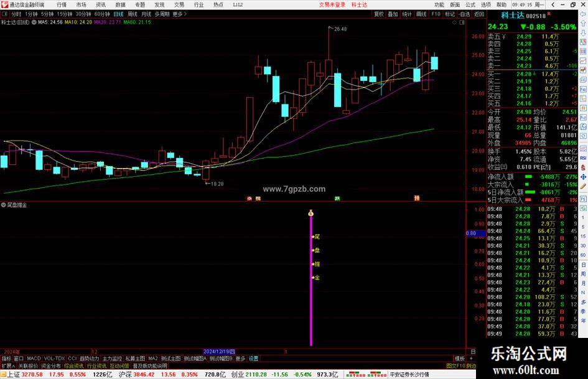The height and width of the screenshot is (379, 588).
Task: Toggle 复权 price adjustment
Action: pos(379,14)
